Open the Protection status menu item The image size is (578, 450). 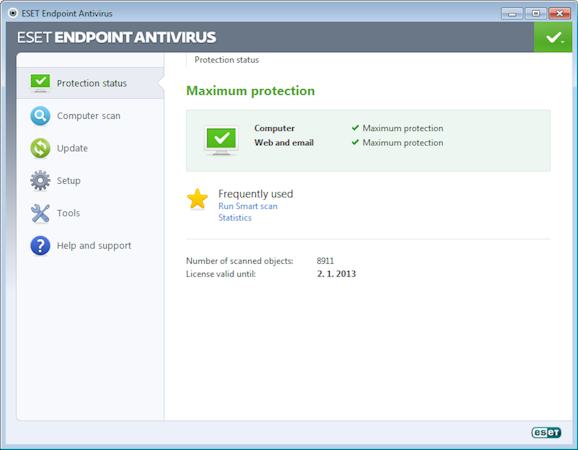pyautogui.click(x=90, y=83)
